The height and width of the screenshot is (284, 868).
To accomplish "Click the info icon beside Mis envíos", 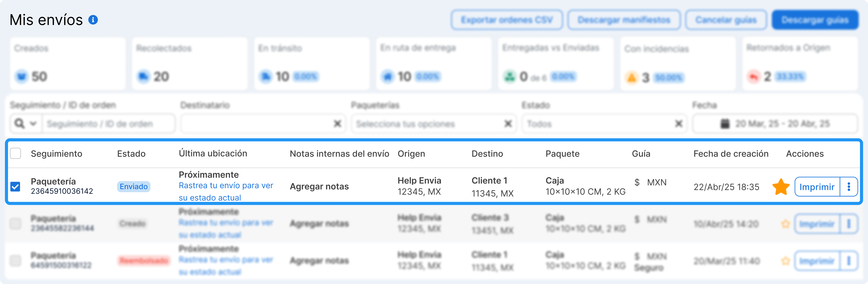I will coord(93,20).
